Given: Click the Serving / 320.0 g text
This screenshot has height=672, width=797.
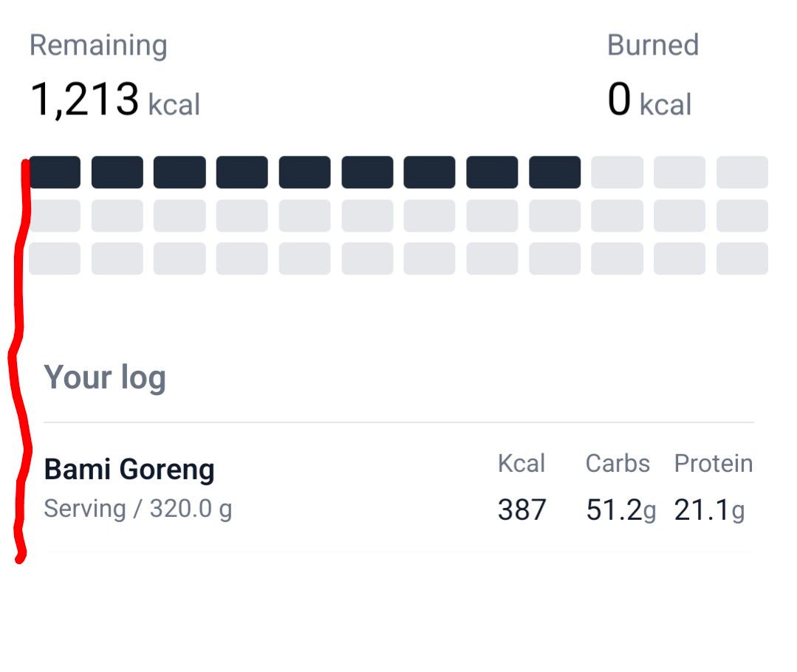Looking at the screenshot, I should point(137,509).
